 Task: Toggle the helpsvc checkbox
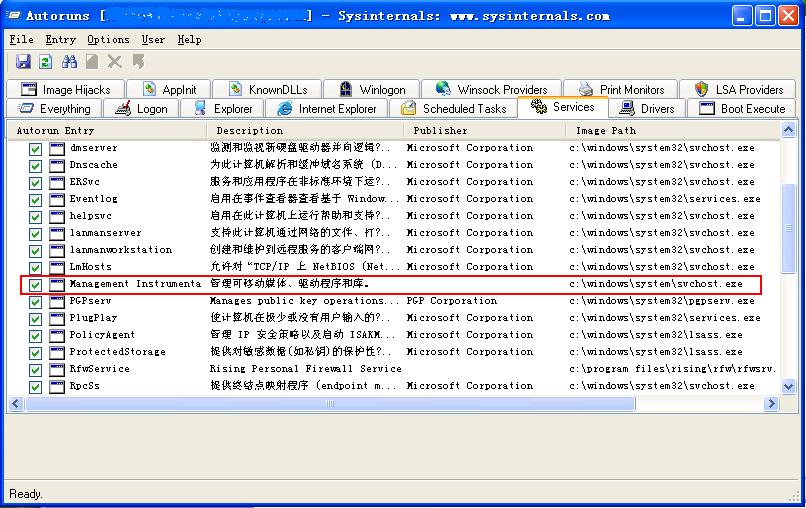tap(35, 217)
